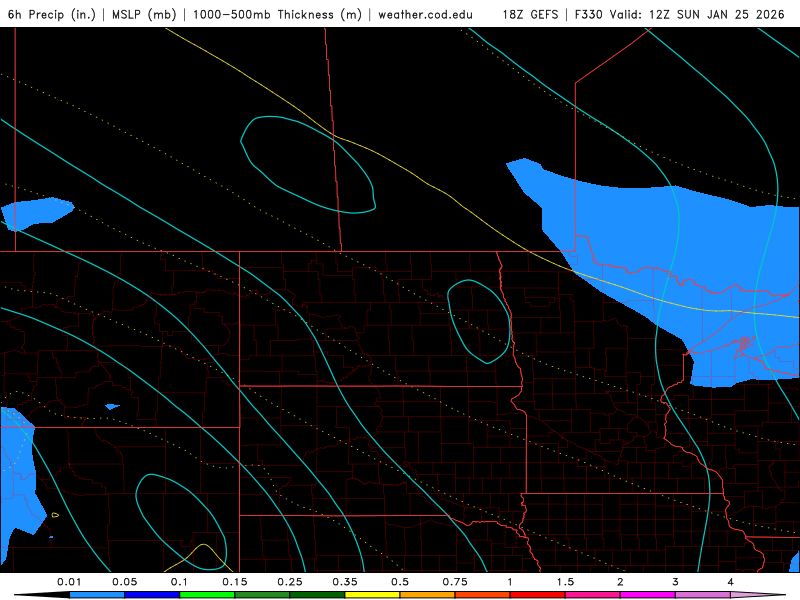
Task: Click the legend label 4
Action: click(x=731, y=582)
